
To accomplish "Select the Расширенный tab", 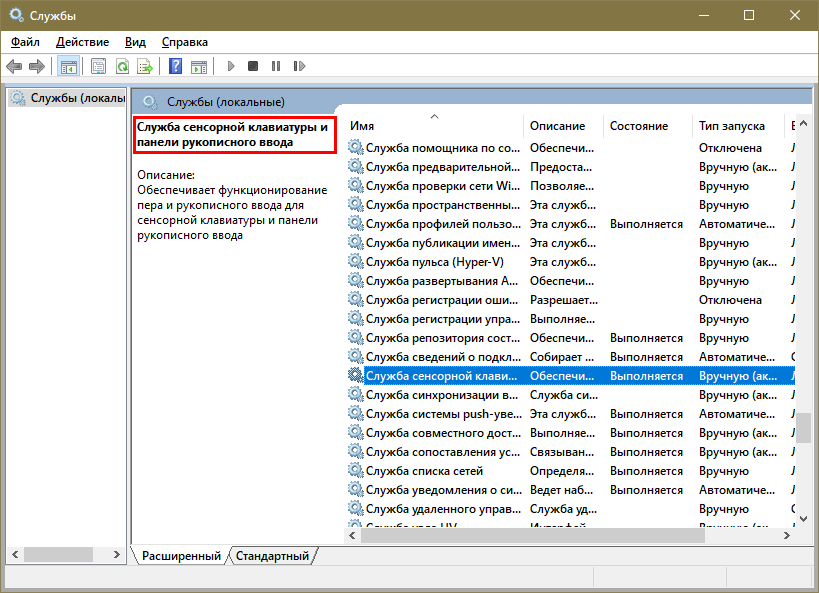I will click(x=181, y=555).
